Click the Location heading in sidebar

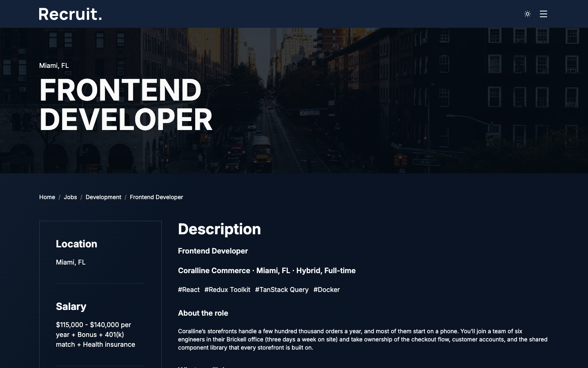(76, 244)
